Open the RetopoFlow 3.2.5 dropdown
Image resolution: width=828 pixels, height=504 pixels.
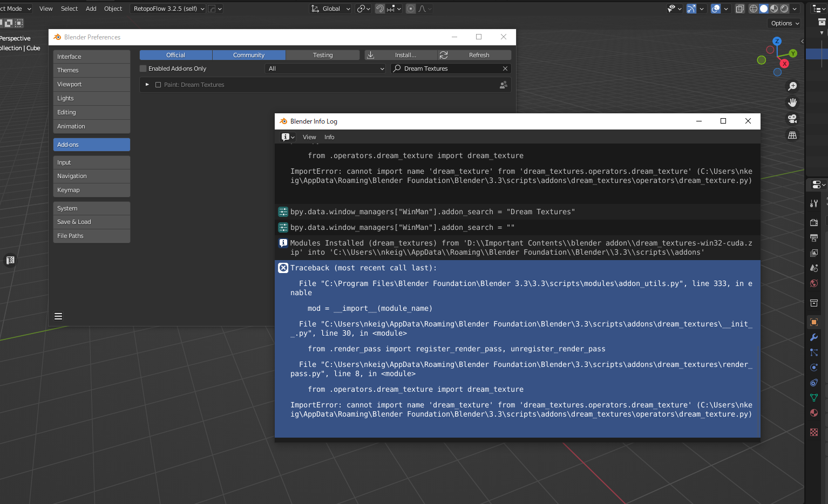point(168,9)
